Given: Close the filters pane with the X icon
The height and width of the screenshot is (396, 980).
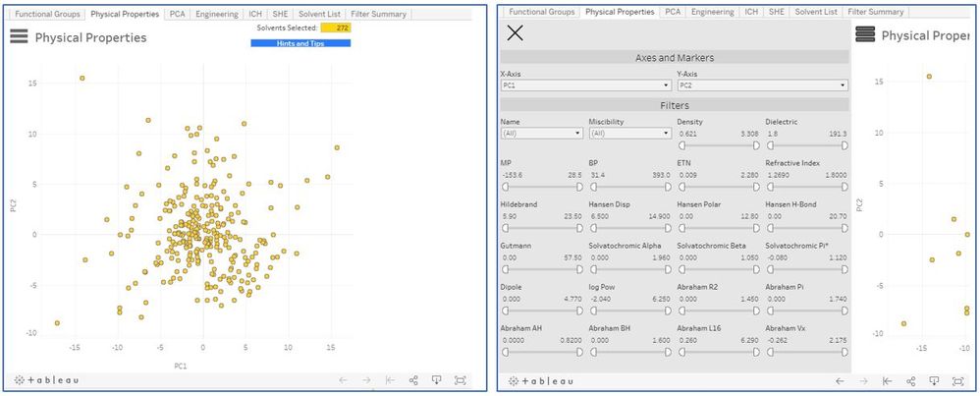Looking at the screenshot, I should pos(515,32).
